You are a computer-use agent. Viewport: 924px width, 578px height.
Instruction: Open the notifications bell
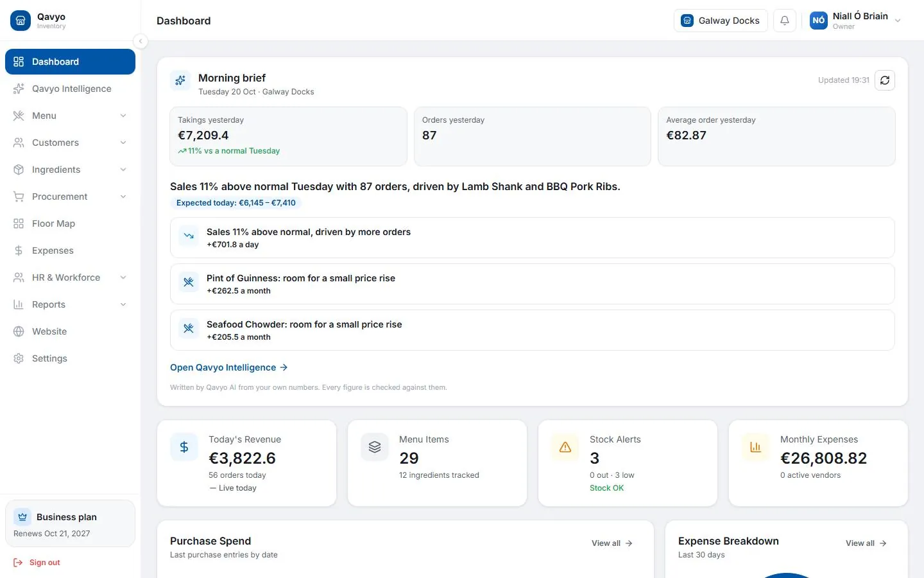(x=785, y=21)
